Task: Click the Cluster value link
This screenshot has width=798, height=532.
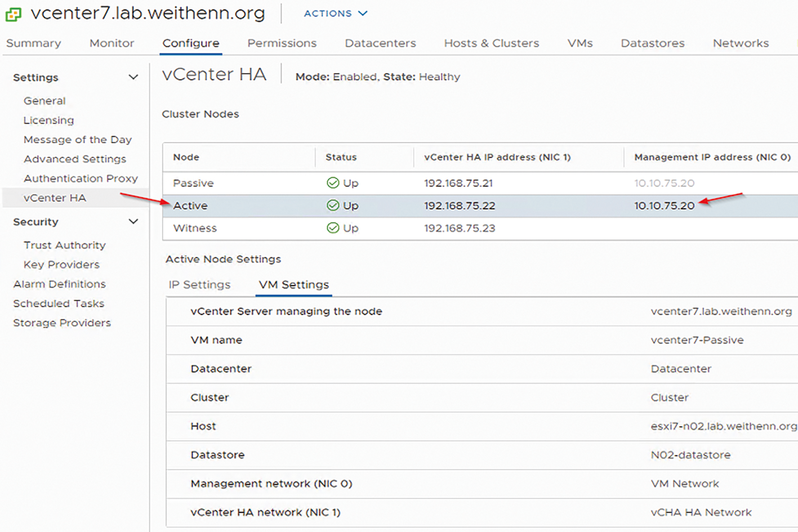Action: click(x=670, y=397)
